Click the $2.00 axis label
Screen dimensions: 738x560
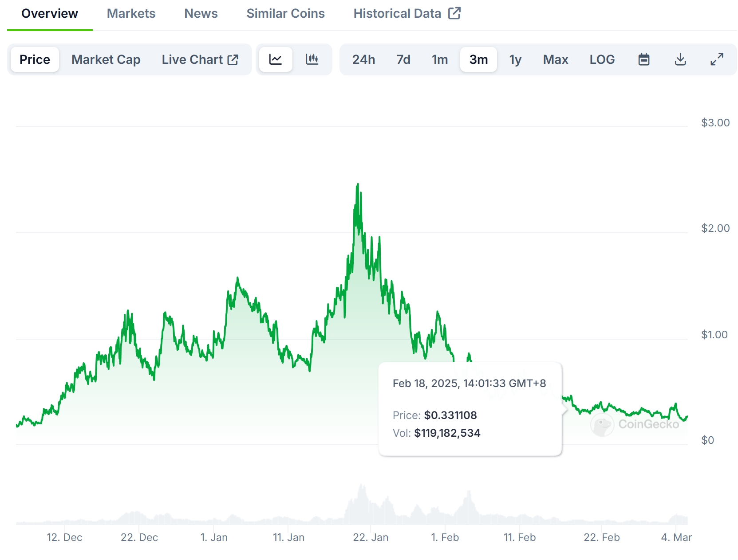pyautogui.click(x=715, y=228)
